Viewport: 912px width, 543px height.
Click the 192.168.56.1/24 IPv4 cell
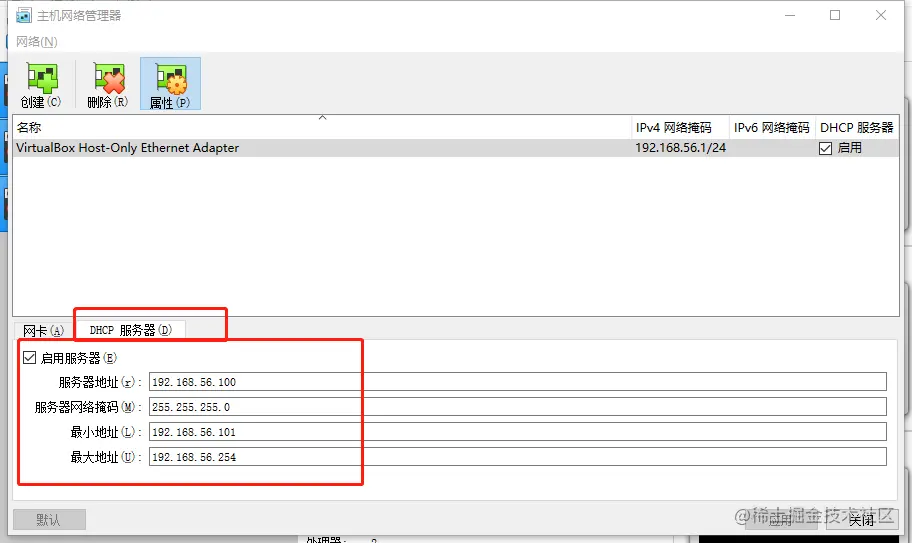[681, 148]
